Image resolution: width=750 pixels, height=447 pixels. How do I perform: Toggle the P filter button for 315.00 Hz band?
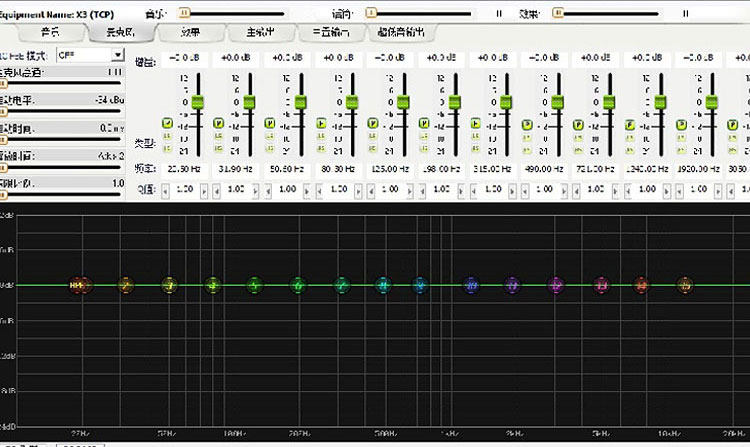pyautogui.click(x=477, y=123)
